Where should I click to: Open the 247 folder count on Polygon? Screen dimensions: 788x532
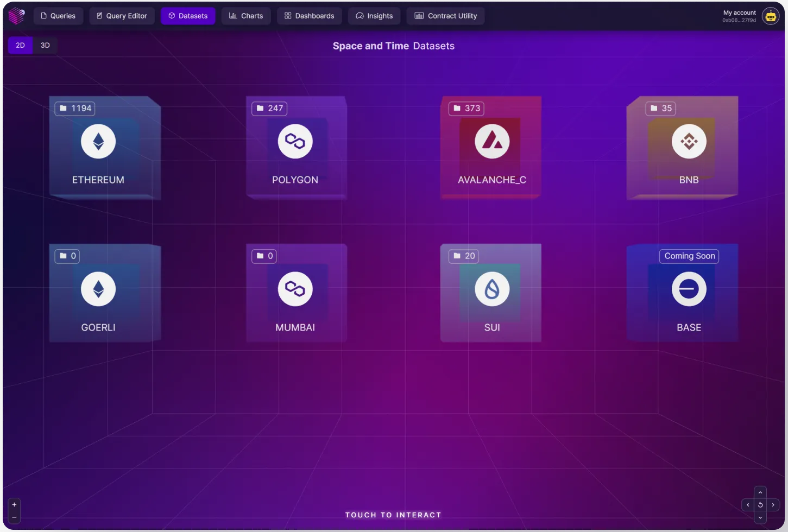pyautogui.click(x=269, y=108)
